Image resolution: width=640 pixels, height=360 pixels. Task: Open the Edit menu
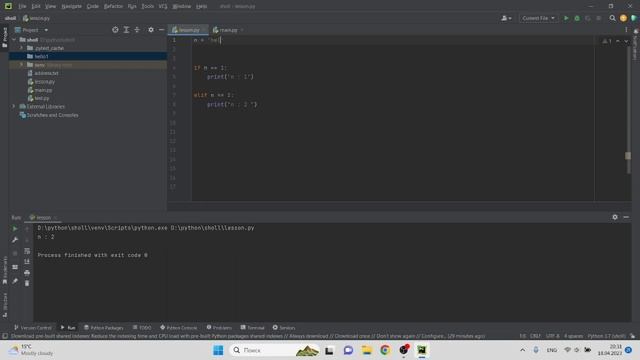click(x=36, y=6)
